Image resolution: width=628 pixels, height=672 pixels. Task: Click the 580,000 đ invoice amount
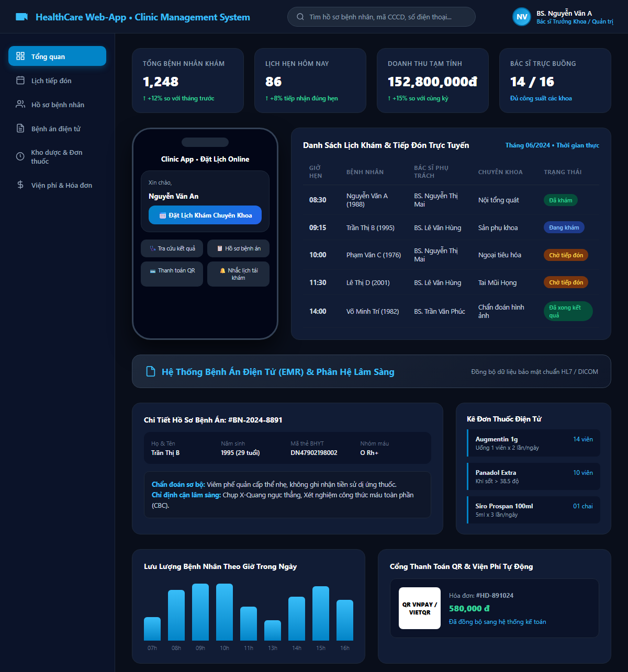[x=469, y=608]
